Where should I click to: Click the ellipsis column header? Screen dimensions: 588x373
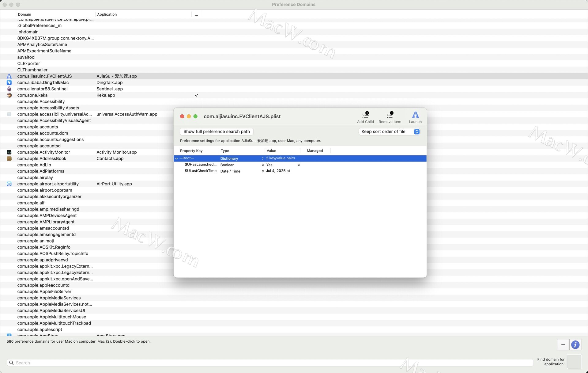(197, 14)
